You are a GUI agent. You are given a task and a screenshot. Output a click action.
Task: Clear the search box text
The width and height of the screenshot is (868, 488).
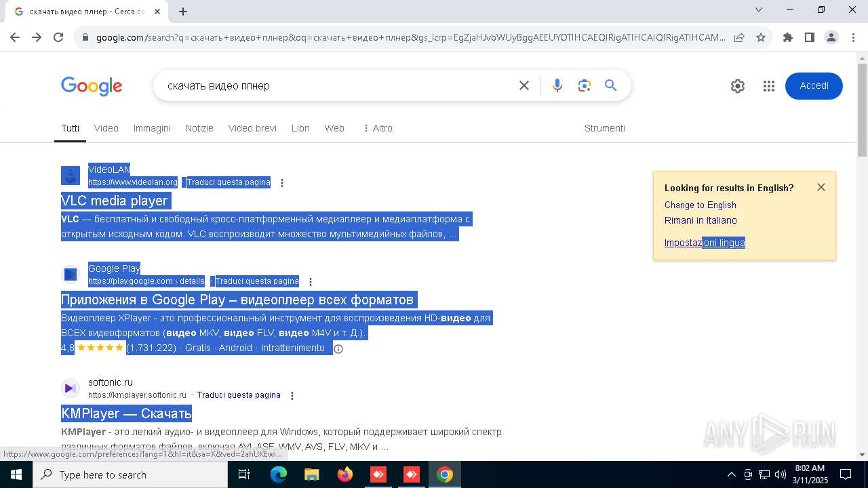(524, 85)
